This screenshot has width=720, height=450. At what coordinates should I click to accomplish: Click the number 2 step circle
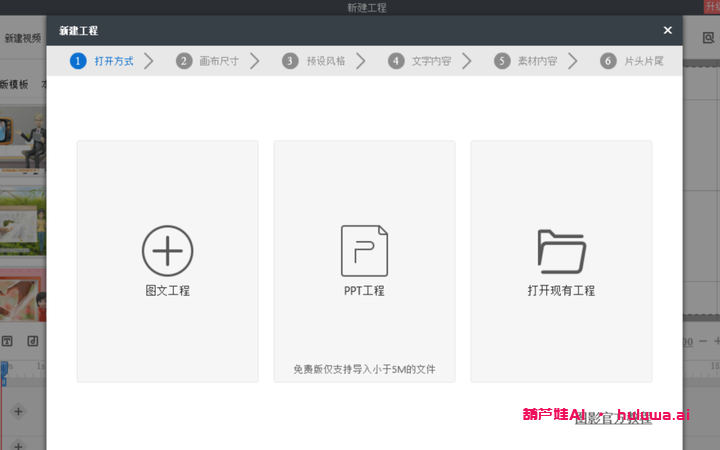point(184,61)
